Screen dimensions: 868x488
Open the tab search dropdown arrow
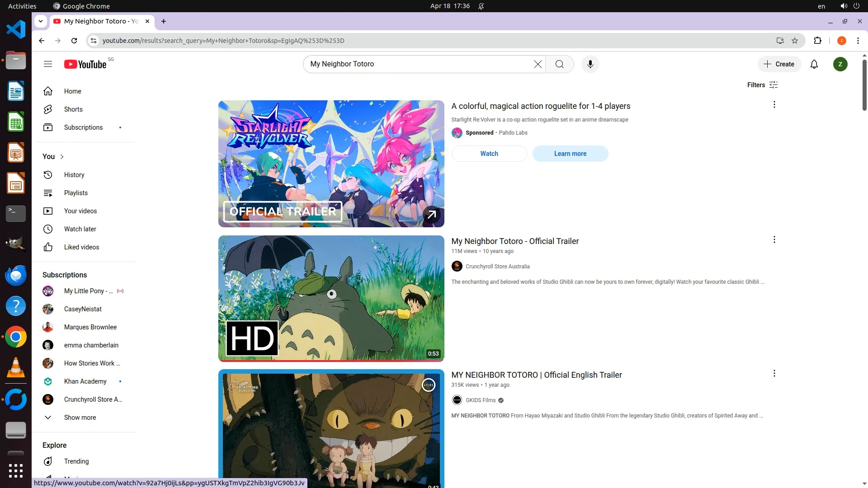point(41,21)
